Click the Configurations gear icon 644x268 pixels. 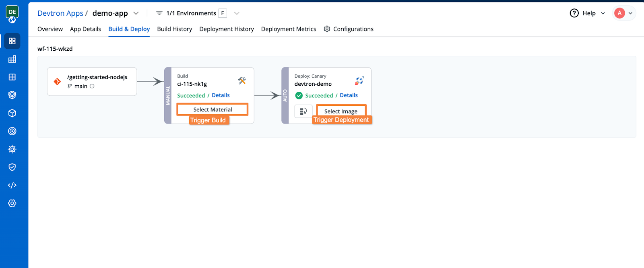pos(327,29)
